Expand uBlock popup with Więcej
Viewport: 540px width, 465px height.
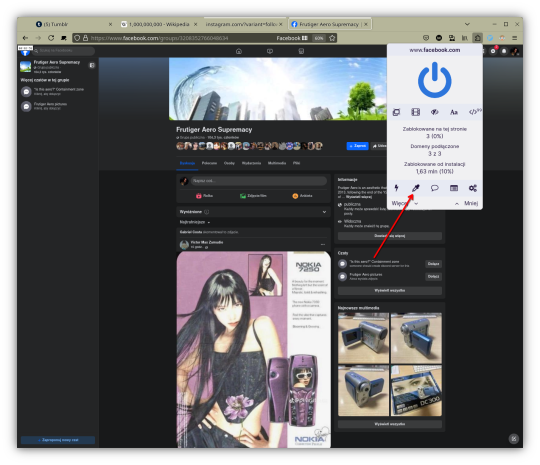[x=404, y=203]
